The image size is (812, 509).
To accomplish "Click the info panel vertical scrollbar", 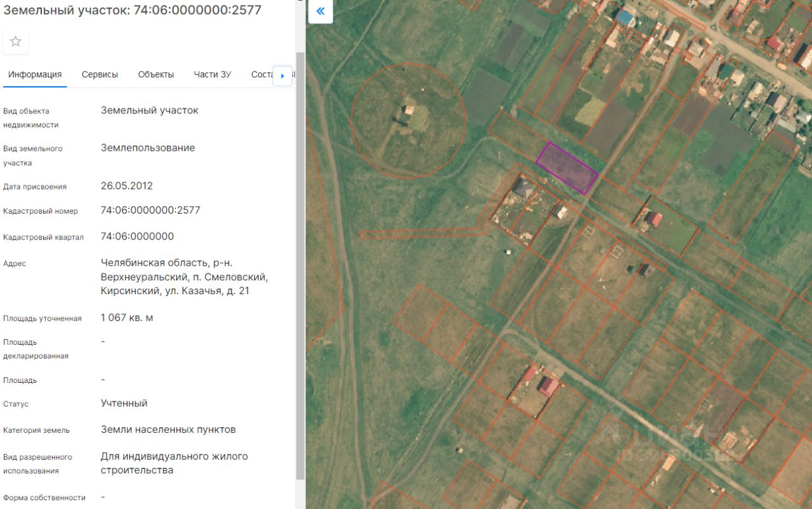I will (301, 266).
